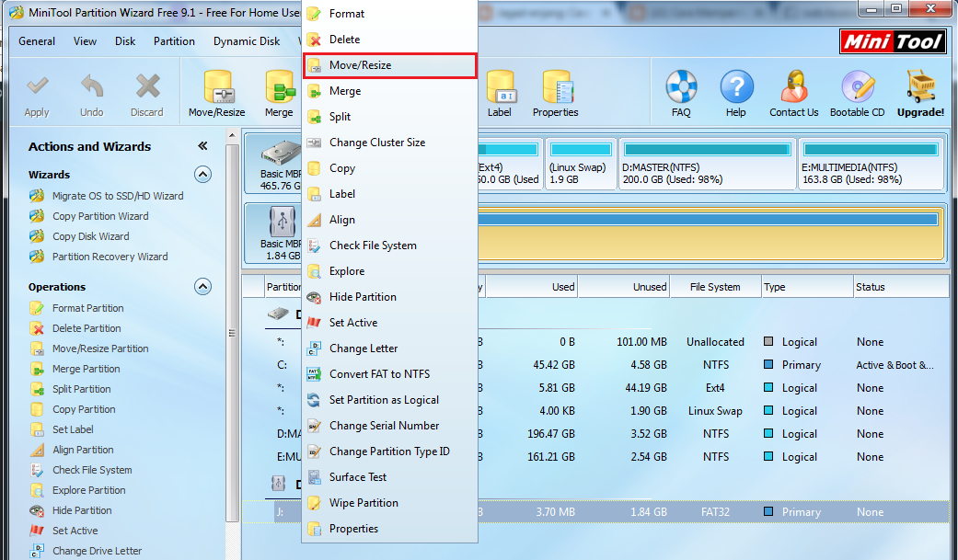Click the Label toolbar icon
The width and height of the screenshot is (958, 560).
click(x=501, y=87)
